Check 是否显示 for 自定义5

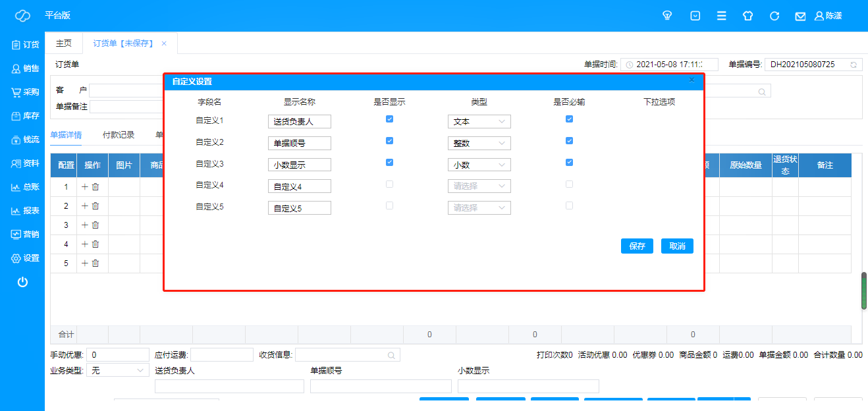pyautogui.click(x=389, y=205)
